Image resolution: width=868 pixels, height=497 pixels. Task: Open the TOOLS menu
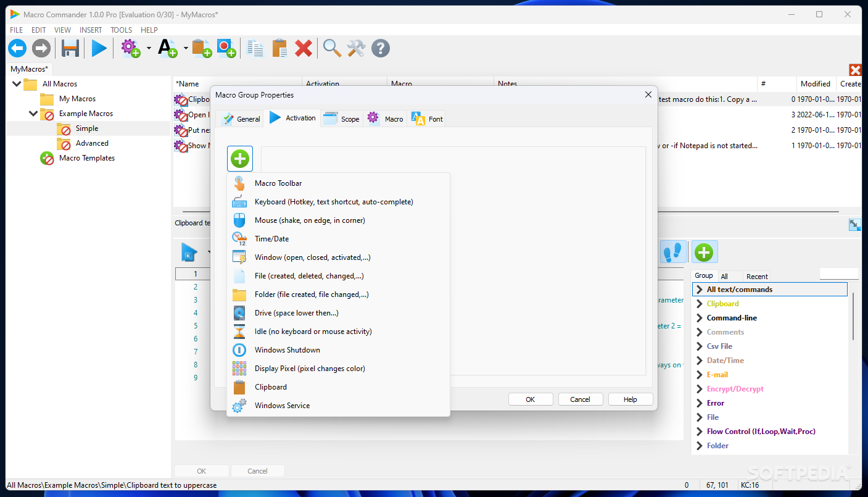point(122,30)
